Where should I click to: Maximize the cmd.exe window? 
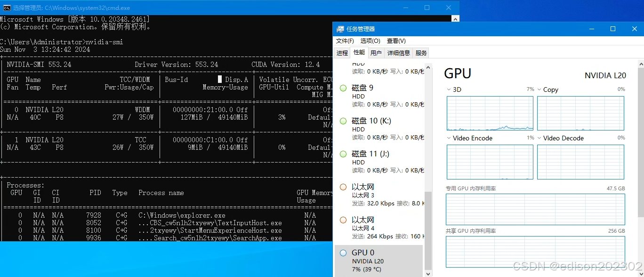427,8
